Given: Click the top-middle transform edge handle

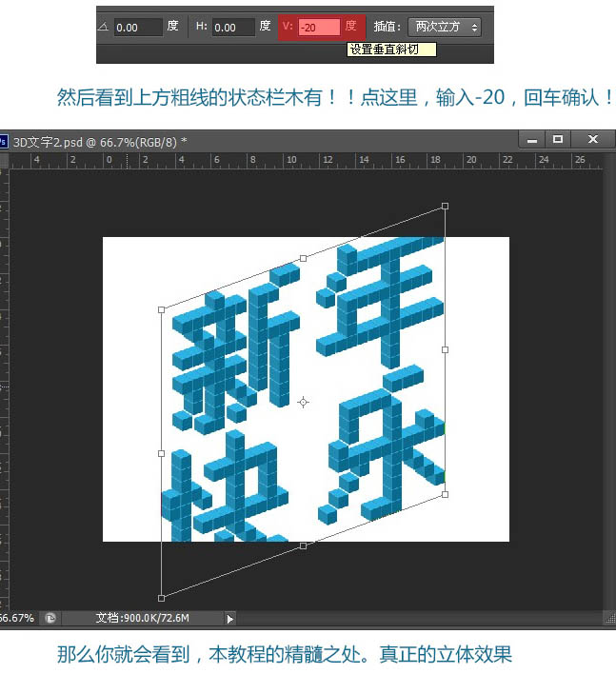Looking at the screenshot, I should click(x=303, y=258).
